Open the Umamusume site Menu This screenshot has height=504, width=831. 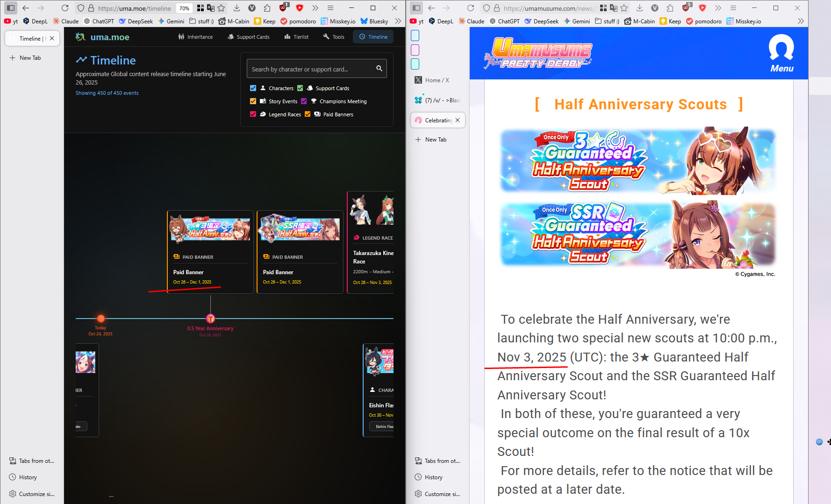click(781, 54)
